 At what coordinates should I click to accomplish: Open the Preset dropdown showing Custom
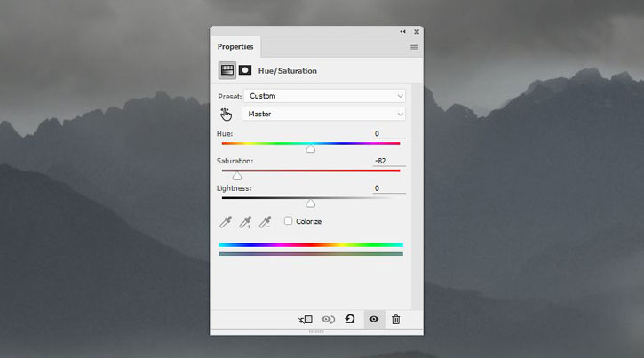click(x=324, y=96)
